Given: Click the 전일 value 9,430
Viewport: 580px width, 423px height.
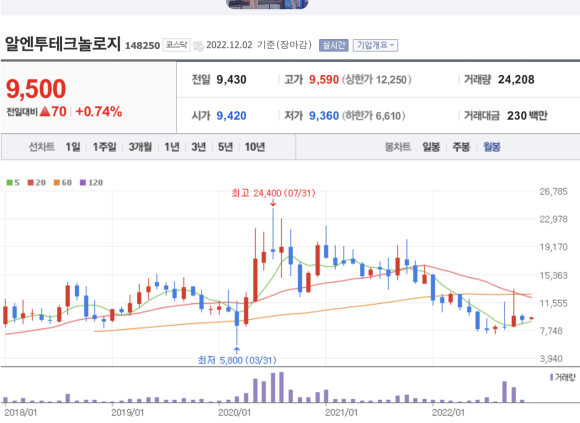Looking at the screenshot, I should click(232, 79).
